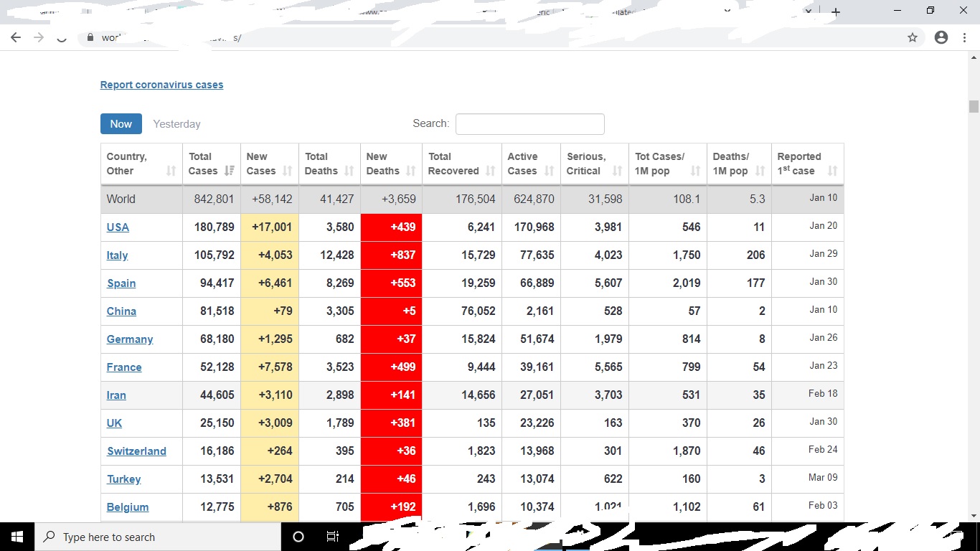Viewport: 980px width, 551px height.
Task: Click the table Search input field
Action: pyautogui.click(x=529, y=124)
